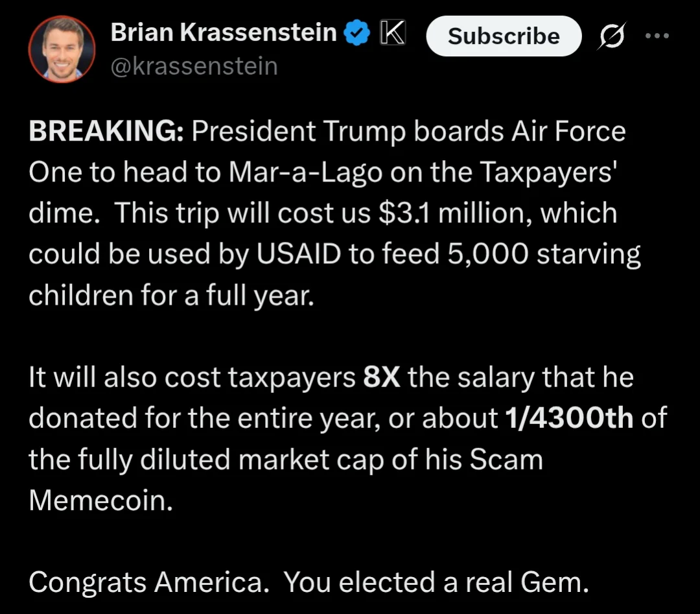
Task: Click the words Scam in the second paragraph
Action: (x=506, y=460)
